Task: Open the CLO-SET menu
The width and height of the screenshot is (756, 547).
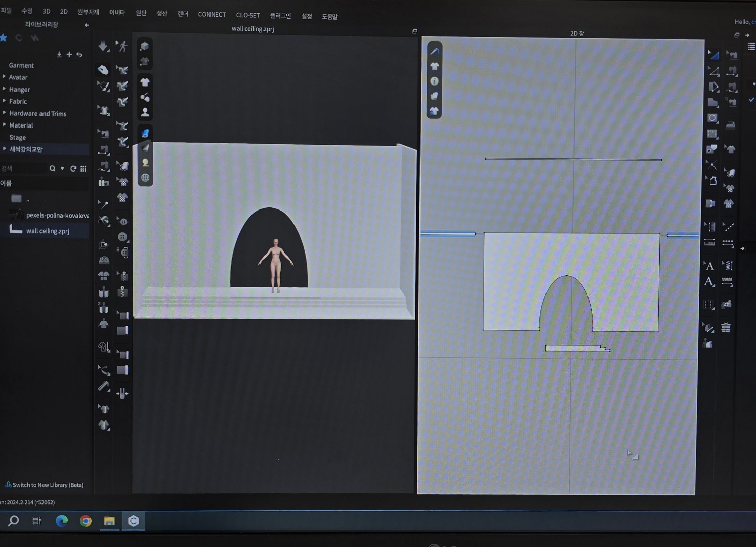Action: coord(247,15)
